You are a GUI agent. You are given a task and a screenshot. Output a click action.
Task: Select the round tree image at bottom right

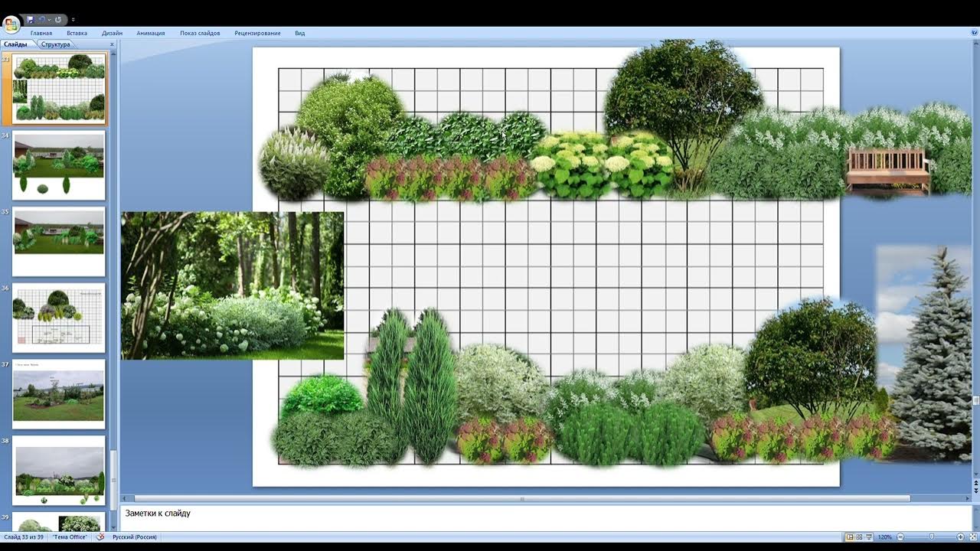coord(812,358)
